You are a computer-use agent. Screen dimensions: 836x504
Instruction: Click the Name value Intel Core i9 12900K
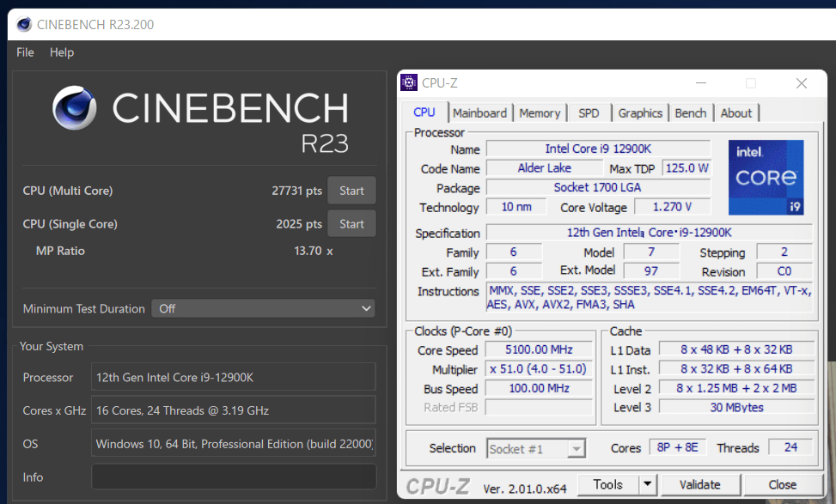(x=598, y=149)
